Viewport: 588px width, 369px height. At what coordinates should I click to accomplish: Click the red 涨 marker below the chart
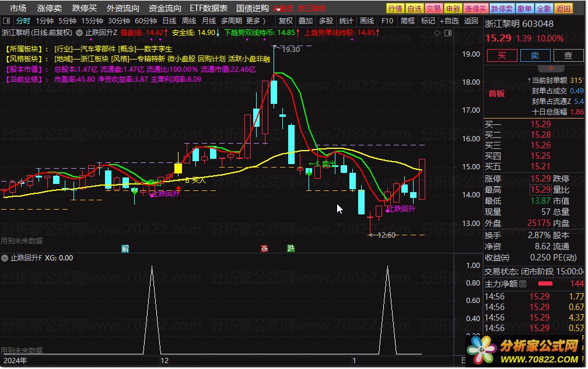[264, 248]
